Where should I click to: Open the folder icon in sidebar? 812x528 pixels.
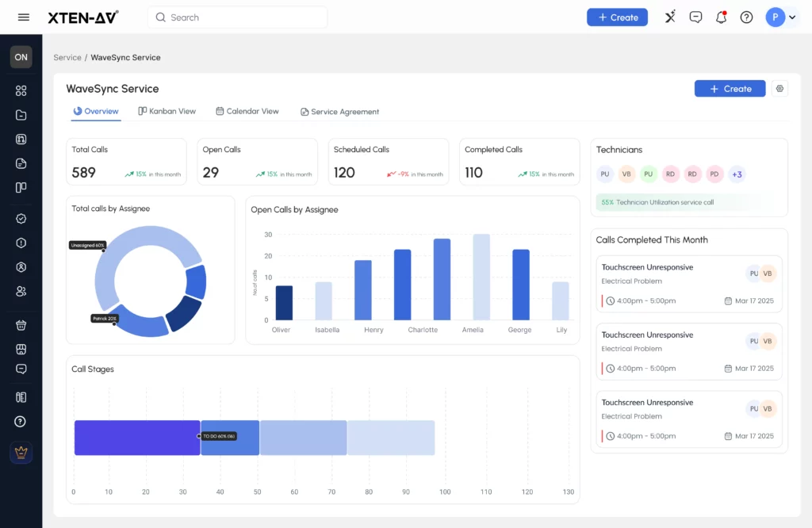point(21,115)
